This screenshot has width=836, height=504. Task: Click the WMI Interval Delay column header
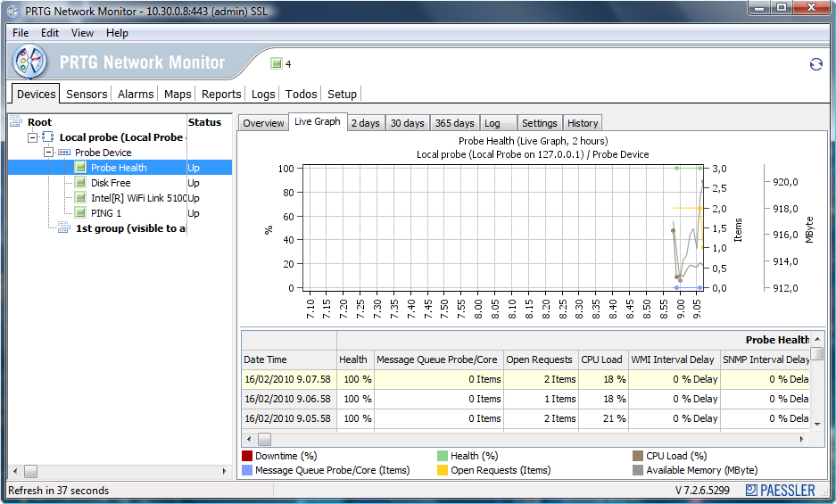(x=674, y=359)
